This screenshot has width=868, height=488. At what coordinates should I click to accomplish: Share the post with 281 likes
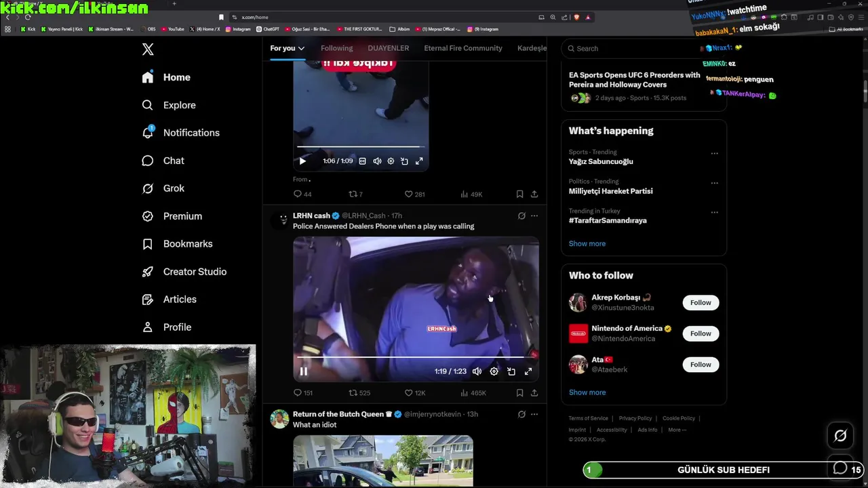point(534,195)
